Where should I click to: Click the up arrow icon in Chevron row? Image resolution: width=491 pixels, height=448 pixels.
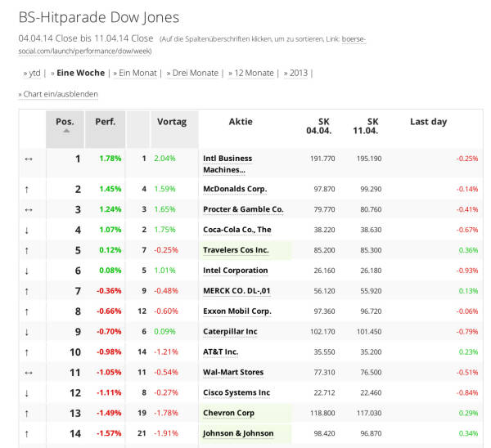(x=27, y=413)
